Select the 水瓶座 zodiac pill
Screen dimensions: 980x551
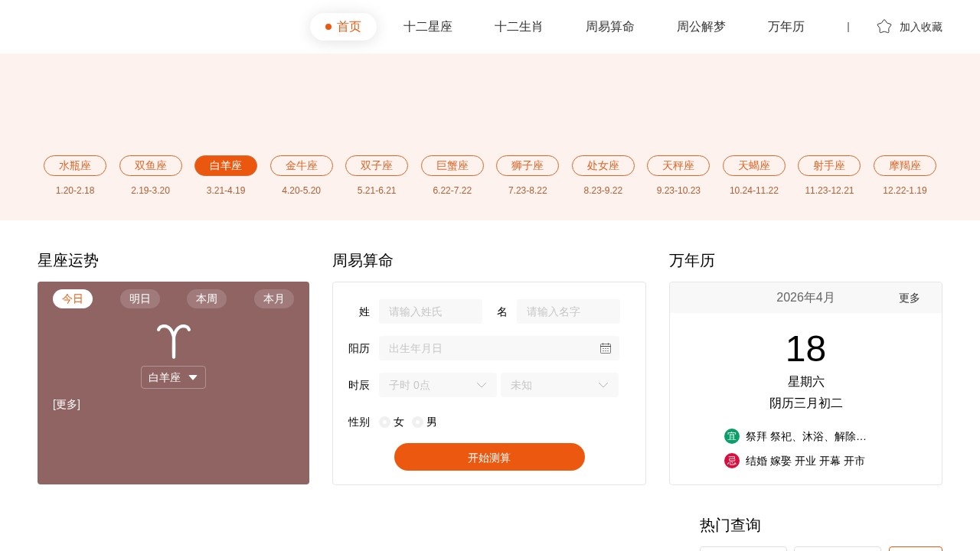pos(74,165)
